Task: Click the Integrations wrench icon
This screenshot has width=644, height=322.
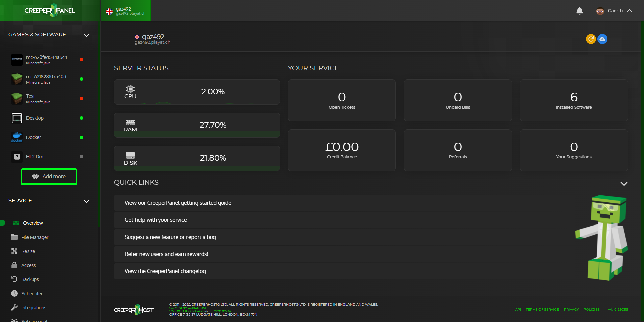Action: (x=14, y=307)
